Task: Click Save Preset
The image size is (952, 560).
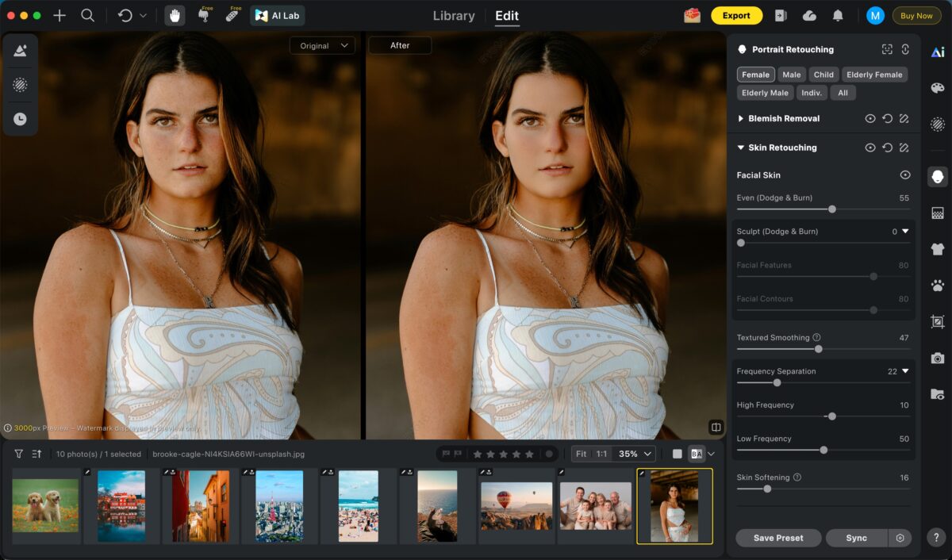Action: click(777, 538)
